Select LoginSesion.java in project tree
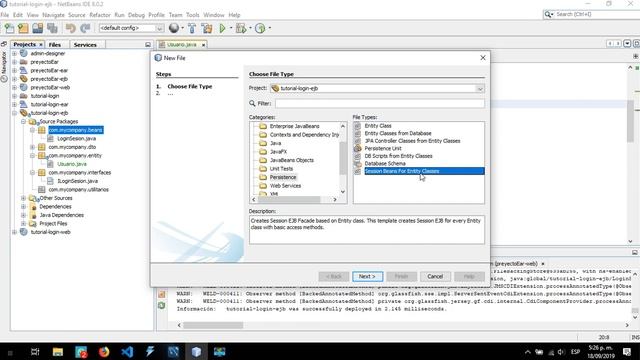This screenshot has height=360, width=640. click(76, 139)
